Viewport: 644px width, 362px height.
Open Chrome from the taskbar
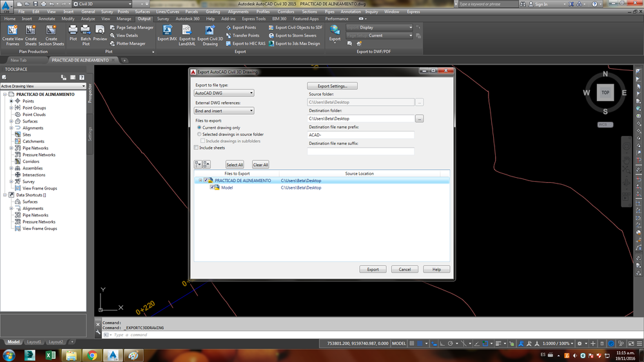(x=92, y=355)
